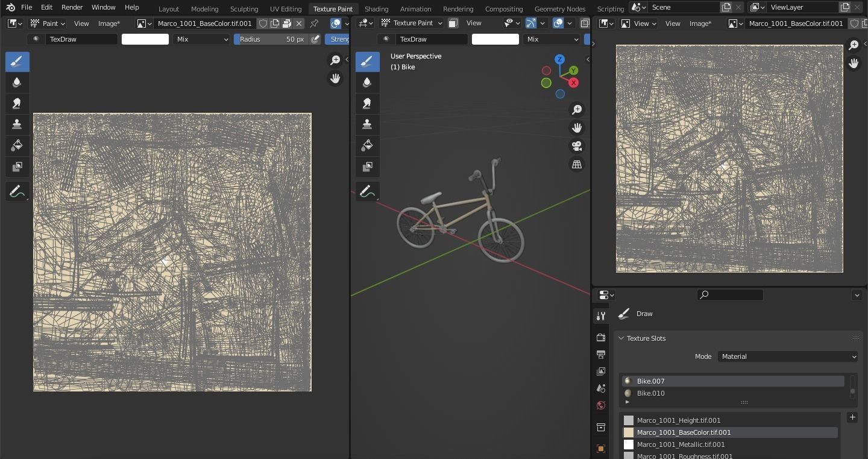The height and width of the screenshot is (459, 868).
Task: Open the Scene properties tab
Action: 600,388
